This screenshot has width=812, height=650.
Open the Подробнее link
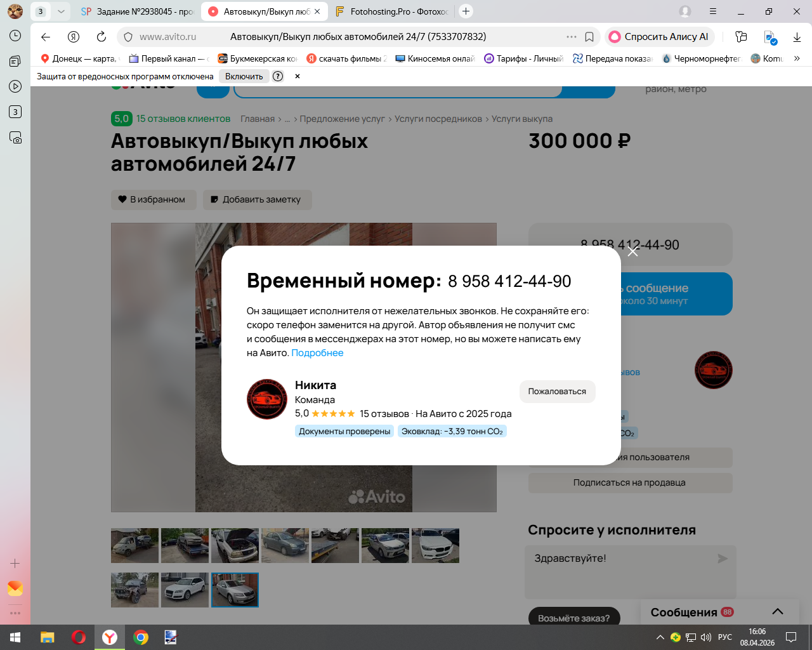317,353
